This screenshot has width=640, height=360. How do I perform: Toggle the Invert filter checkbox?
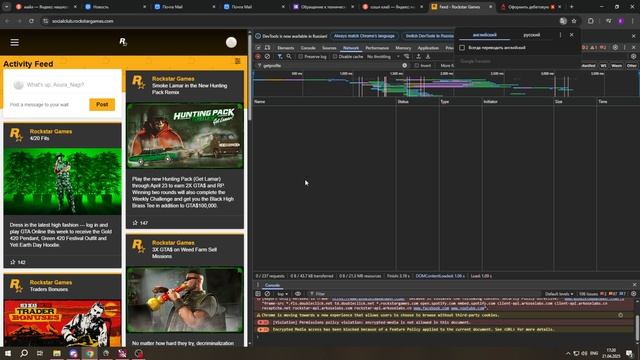click(416, 65)
